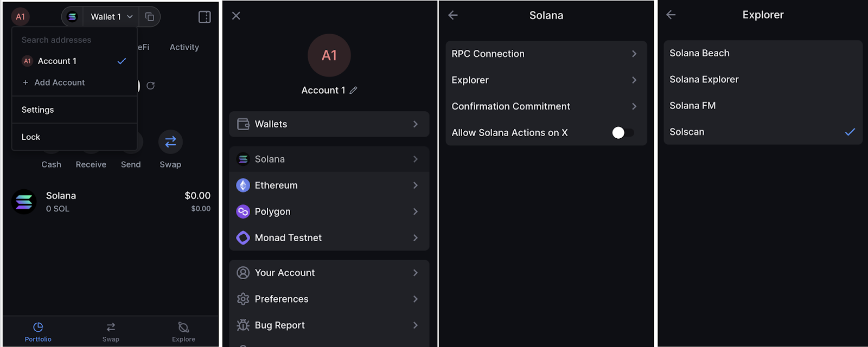Click the Solana logo in settings list
868x347 pixels.
243,159
